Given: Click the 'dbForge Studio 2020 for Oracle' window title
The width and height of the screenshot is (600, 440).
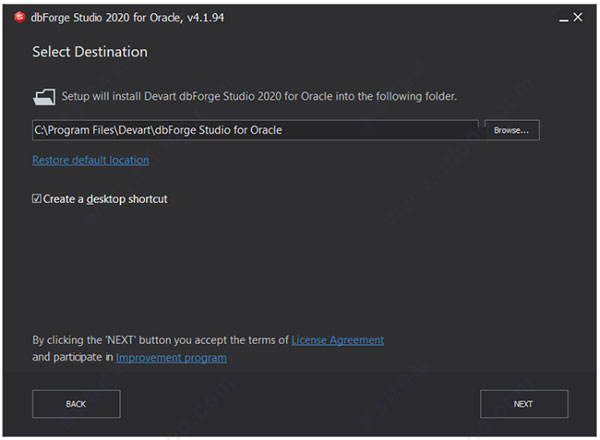Looking at the screenshot, I should coord(107,18).
